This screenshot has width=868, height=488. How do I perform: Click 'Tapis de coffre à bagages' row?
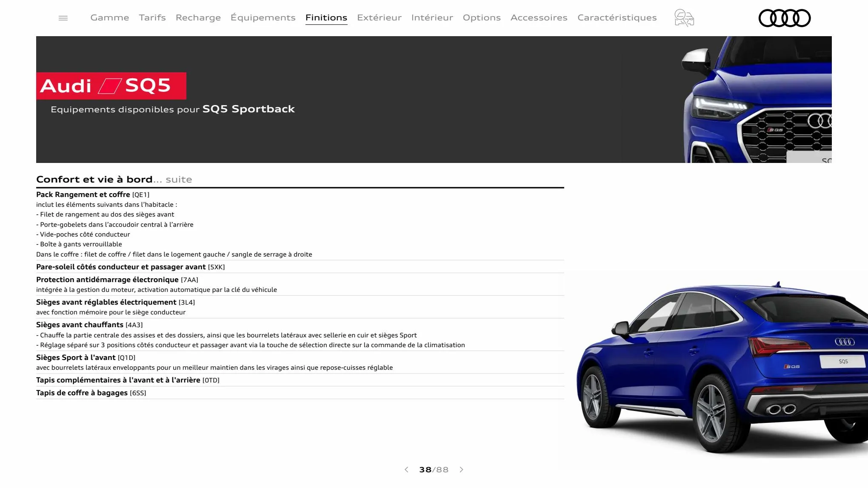(300, 393)
